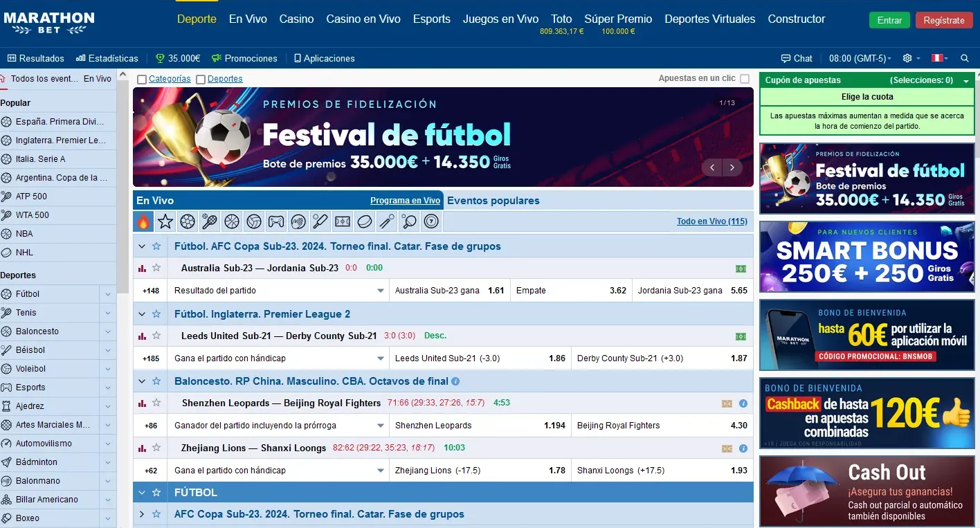Viewport: 980px width, 528px height.
Task: Open info icon for Shenzhen Leopards match
Action: pos(743,403)
